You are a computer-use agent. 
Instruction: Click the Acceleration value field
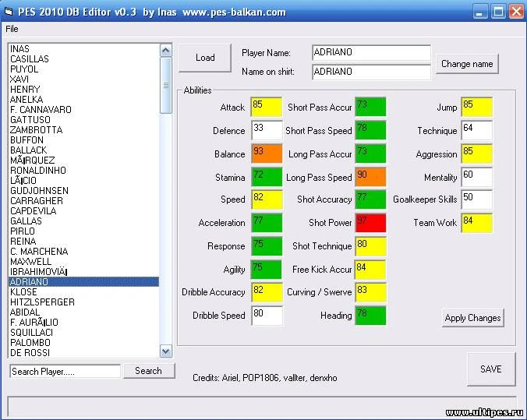point(267,223)
